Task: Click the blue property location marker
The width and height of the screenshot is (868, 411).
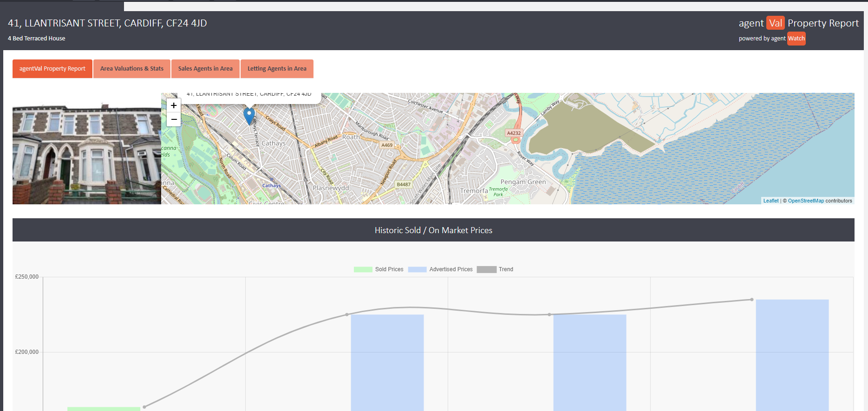Action: (x=249, y=115)
